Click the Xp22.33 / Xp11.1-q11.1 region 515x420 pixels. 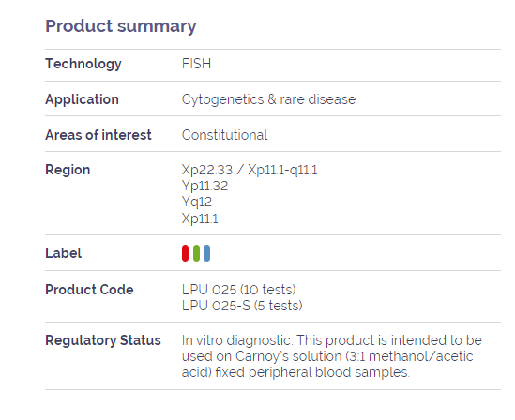(250, 170)
